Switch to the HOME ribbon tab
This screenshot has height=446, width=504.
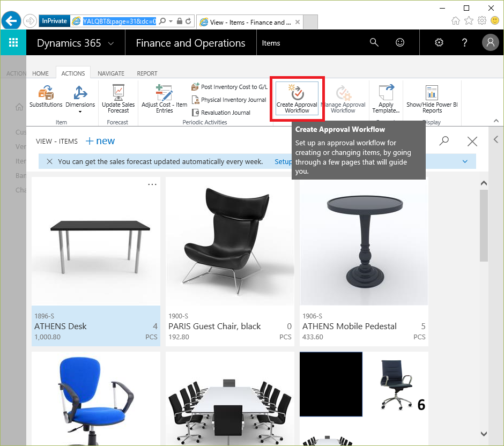40,73
